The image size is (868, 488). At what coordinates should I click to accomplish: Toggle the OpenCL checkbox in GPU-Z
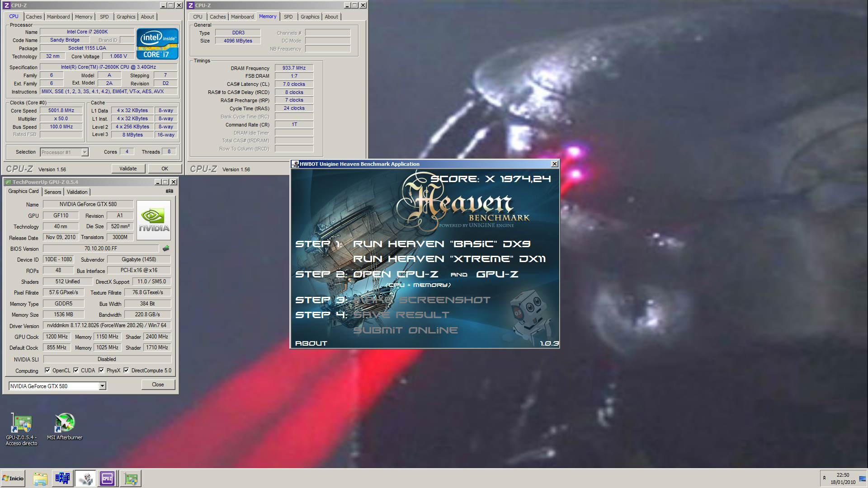pos(47,370)
